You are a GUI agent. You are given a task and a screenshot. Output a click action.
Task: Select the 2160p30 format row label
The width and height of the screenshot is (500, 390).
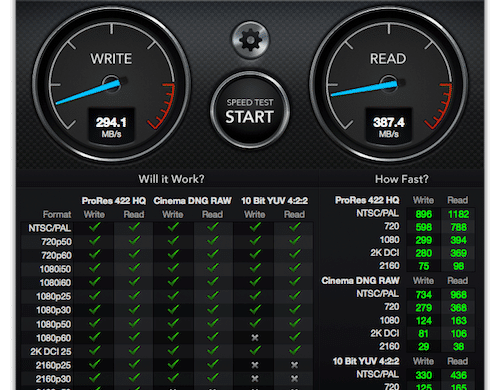click(54, 379)
